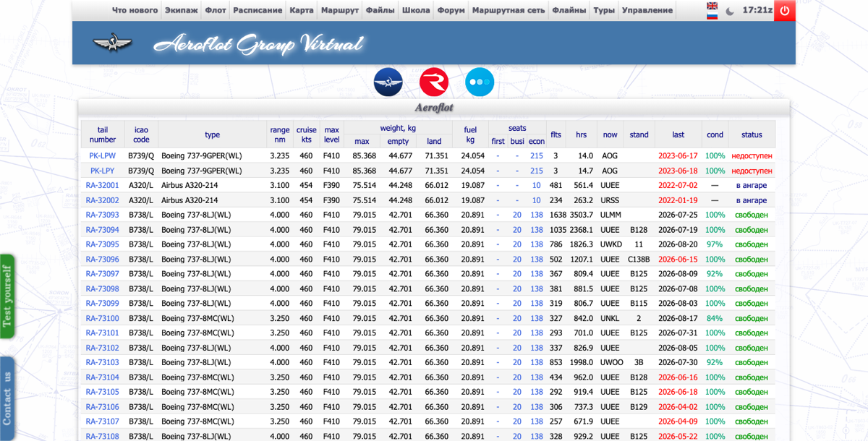
Task: Open aircraft RA-73103 link
Action: [102, 362]
